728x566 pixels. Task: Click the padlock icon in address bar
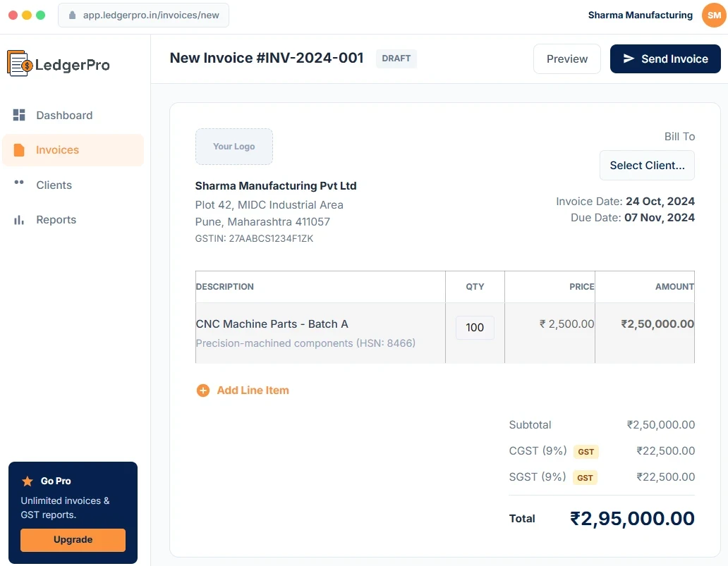[x=72, y=15]
